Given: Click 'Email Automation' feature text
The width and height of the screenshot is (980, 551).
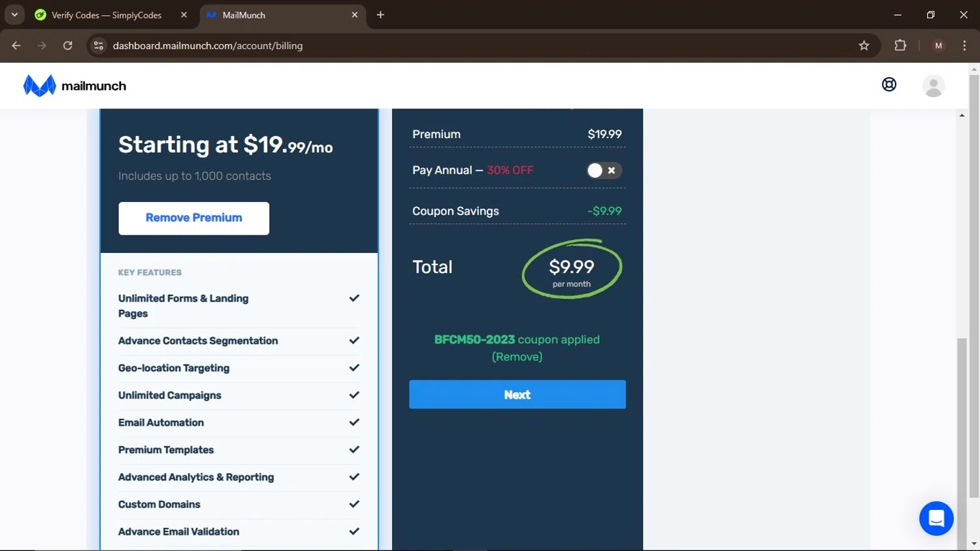Looking at the screenshot, I should (161, 423).
